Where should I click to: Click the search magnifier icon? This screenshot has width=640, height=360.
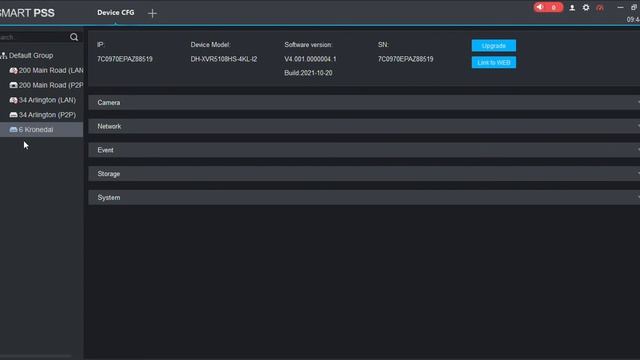click(74, 37)
